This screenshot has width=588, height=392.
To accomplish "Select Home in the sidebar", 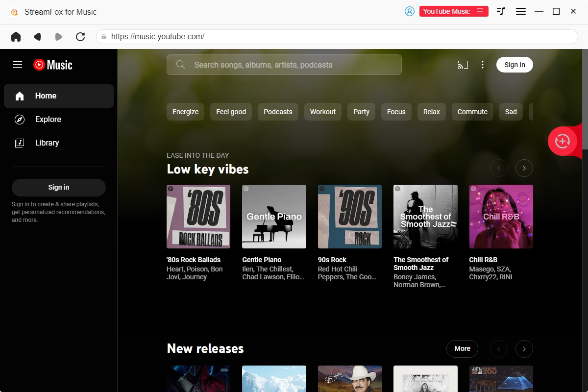I will [x=59, y=96].
